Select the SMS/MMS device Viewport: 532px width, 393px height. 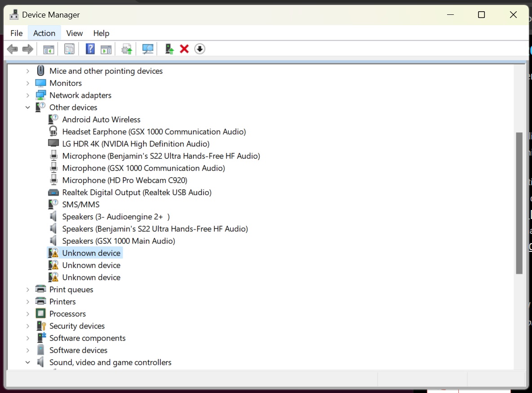click(81, 204)
